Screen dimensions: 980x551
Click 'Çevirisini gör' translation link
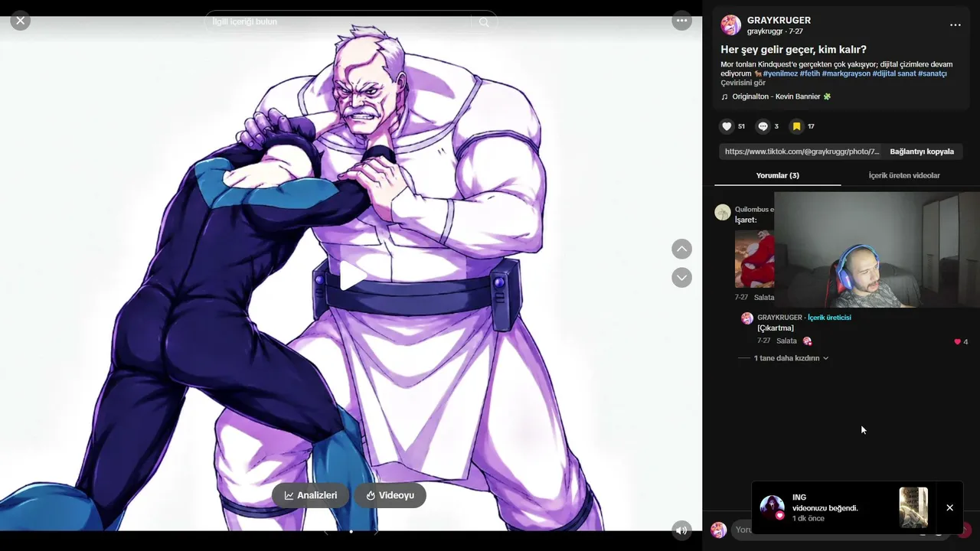[743, 83]
